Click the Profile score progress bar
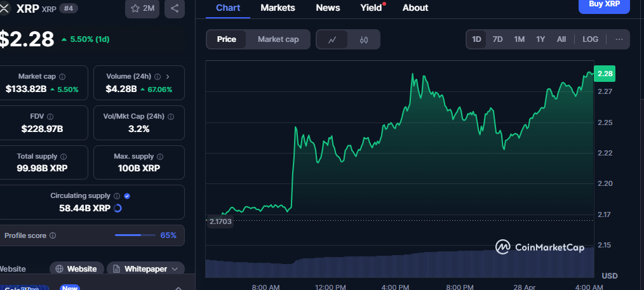Image resolution: width=644 pixels, height=290 pixels. 135,235
